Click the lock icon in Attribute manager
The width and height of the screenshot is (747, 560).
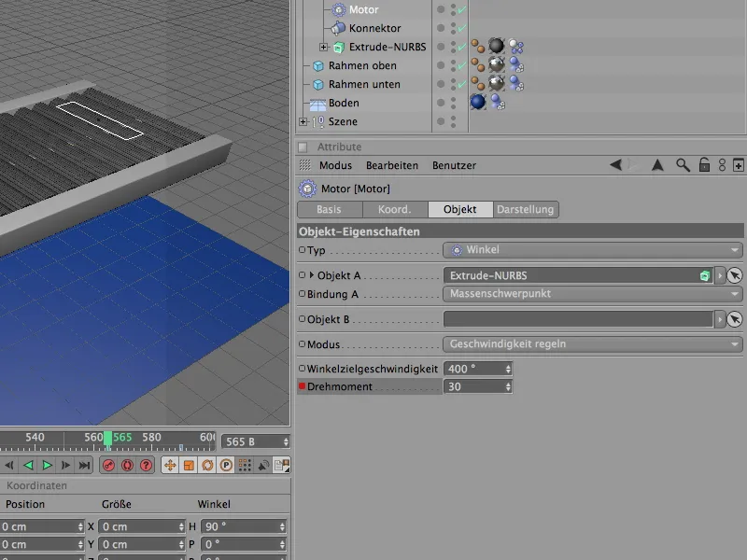pyautogui.click(x=705, y=165)
